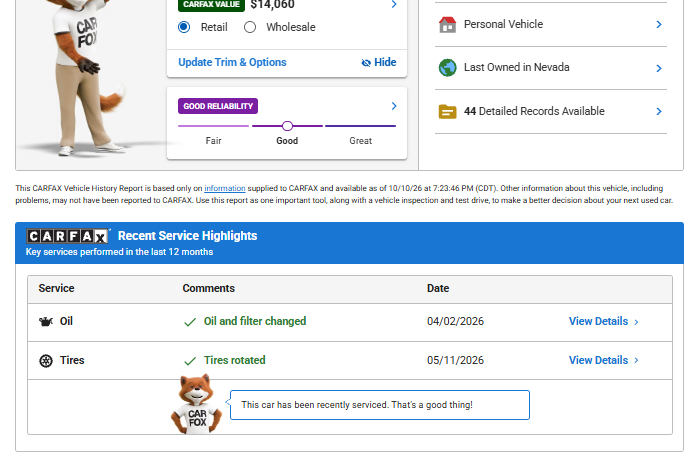Click the Last Owned in Nevada globe icon

point(448,68)
